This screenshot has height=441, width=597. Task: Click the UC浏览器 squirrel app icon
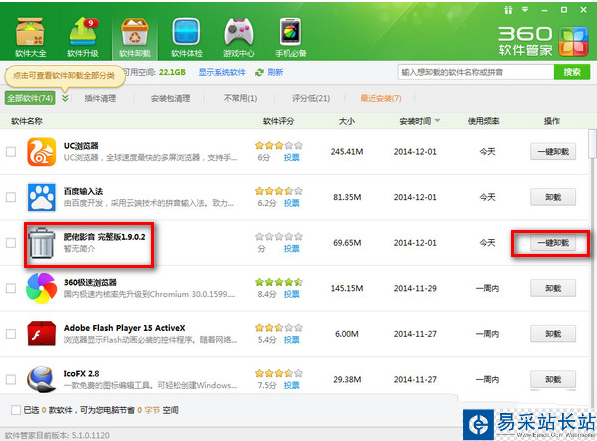pos(42,152)
